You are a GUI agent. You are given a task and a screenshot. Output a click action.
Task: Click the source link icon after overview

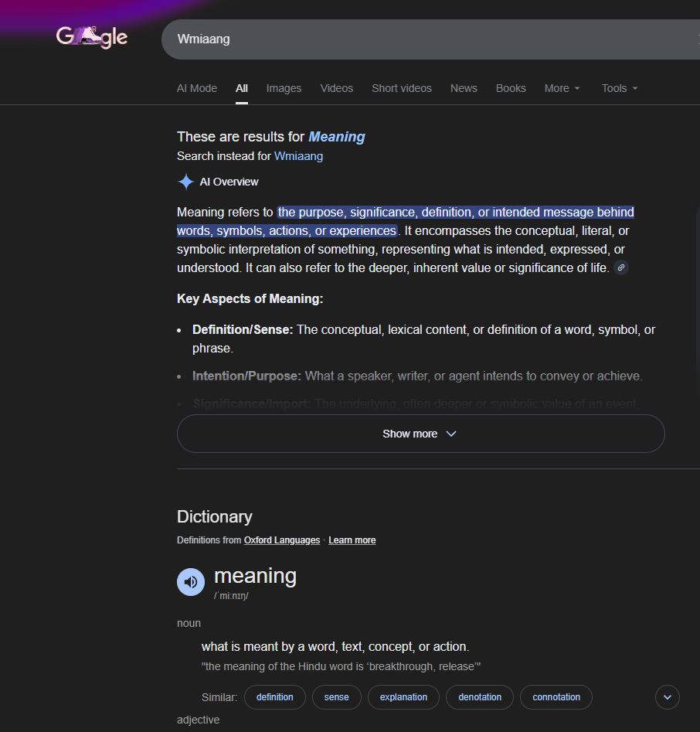pyautogui.click(x=621, y=268)
